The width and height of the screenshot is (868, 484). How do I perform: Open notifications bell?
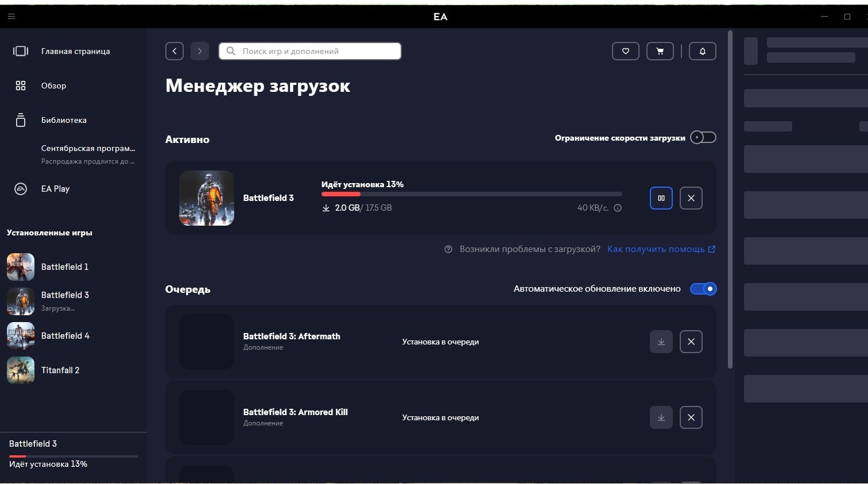(702, 51)
